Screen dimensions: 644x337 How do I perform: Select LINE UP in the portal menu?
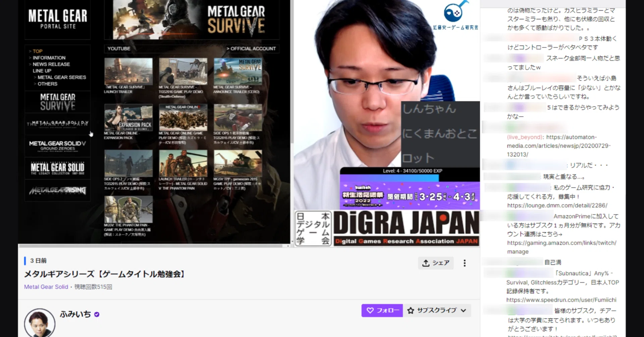42,71
